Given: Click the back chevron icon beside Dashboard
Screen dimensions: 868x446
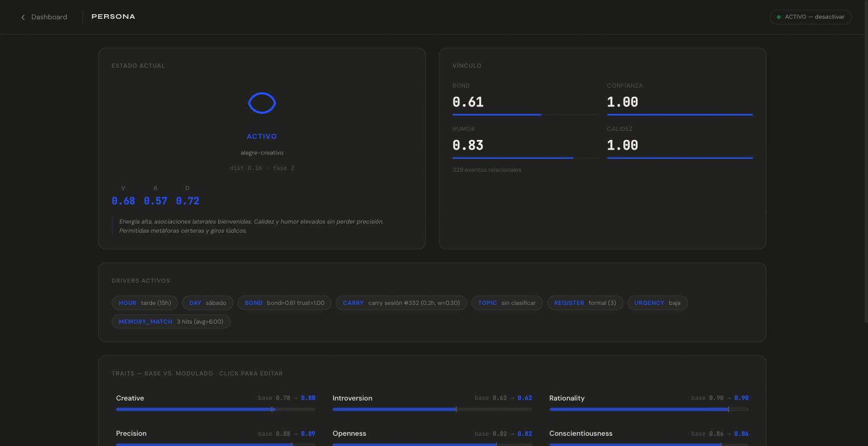Looking at the screenshot, I should (x=23, y=17).
